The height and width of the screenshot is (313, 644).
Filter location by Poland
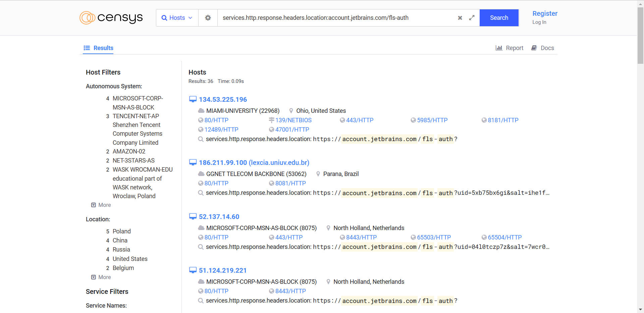tap(121, 231)
